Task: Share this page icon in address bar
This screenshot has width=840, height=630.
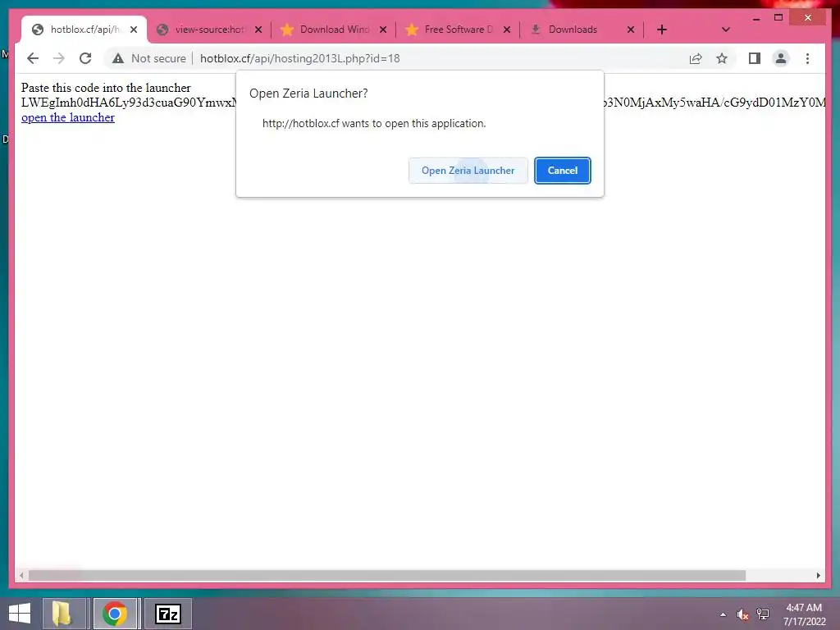Action: [696, 58]
